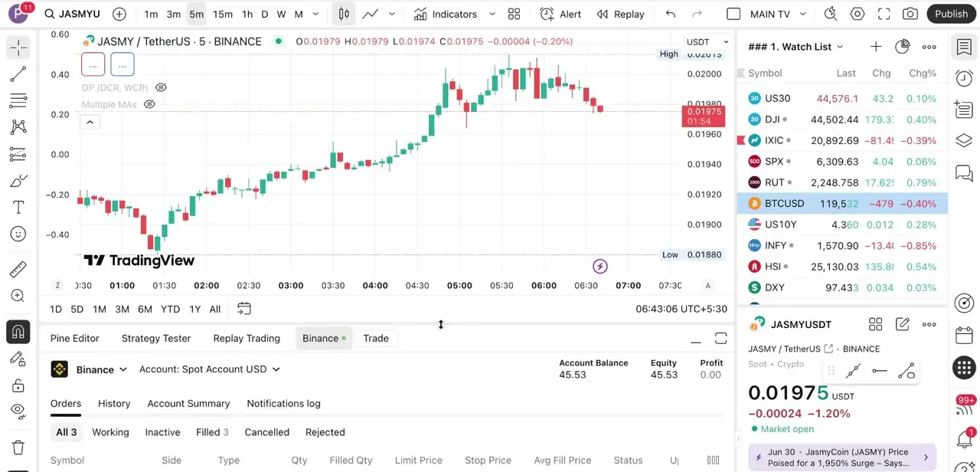Undo the last chart action
Image resolution: width=980 pixels, height=472 pixels.
point(671,14)
